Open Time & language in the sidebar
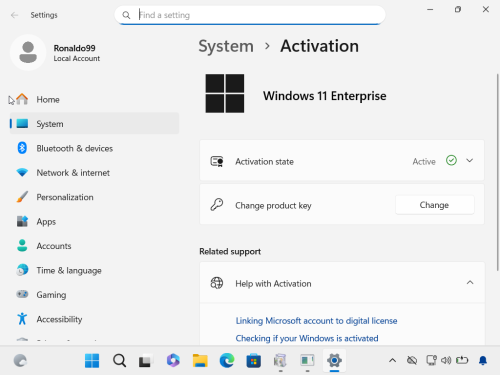Screen dimensions: 500x375 (x=94, y=270)
